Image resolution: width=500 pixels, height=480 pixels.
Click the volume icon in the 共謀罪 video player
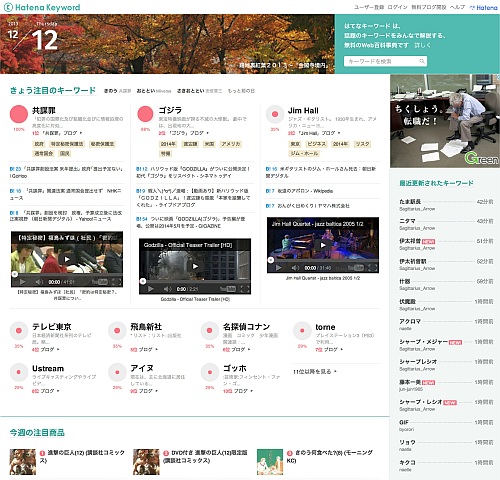click(39, 282)
